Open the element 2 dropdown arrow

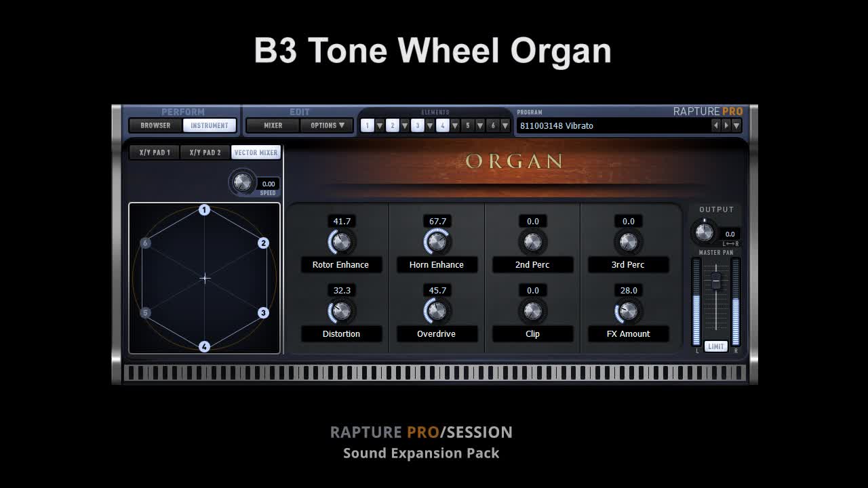pyautogui.click(x=405, y=125)
